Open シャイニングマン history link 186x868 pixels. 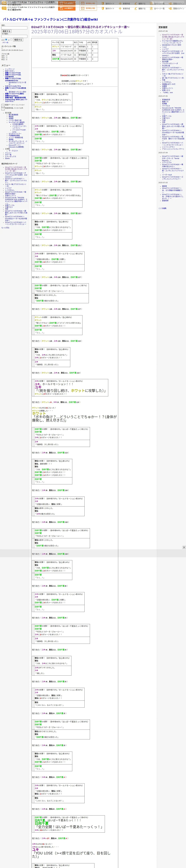pyautogui.click(x=168, y=147)
